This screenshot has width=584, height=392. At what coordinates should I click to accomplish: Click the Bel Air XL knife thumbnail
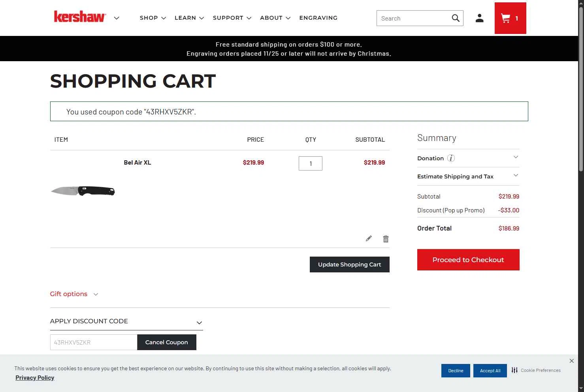point(83,191)
